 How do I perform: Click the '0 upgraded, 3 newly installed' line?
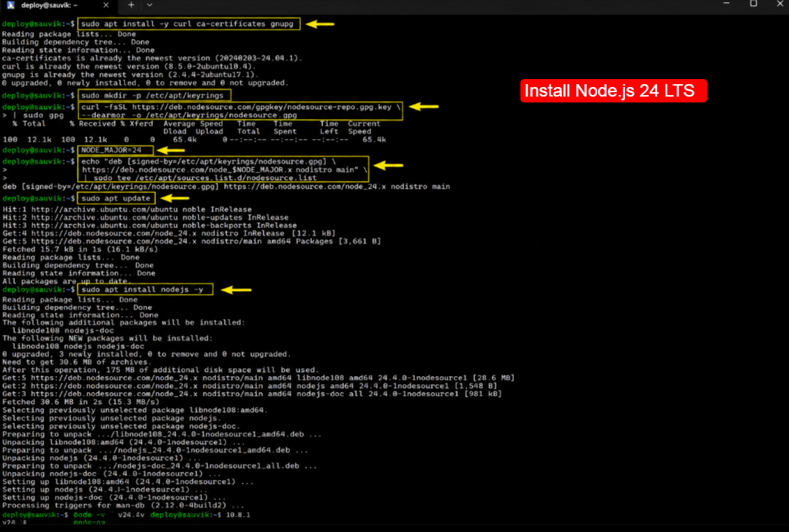[146, 354]
